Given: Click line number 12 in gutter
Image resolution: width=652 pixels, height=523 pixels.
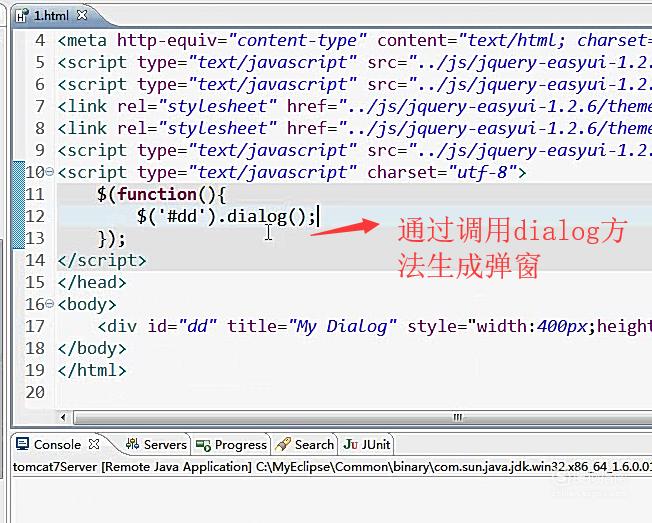Looking at the screenshot, I should click(x=35, y=216).
